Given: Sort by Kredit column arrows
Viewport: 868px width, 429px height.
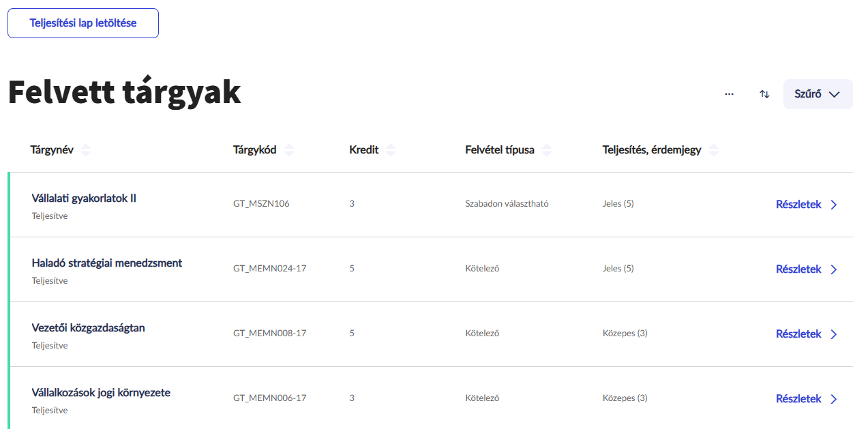Looking at the screenshot, I should tap(390, 150).
